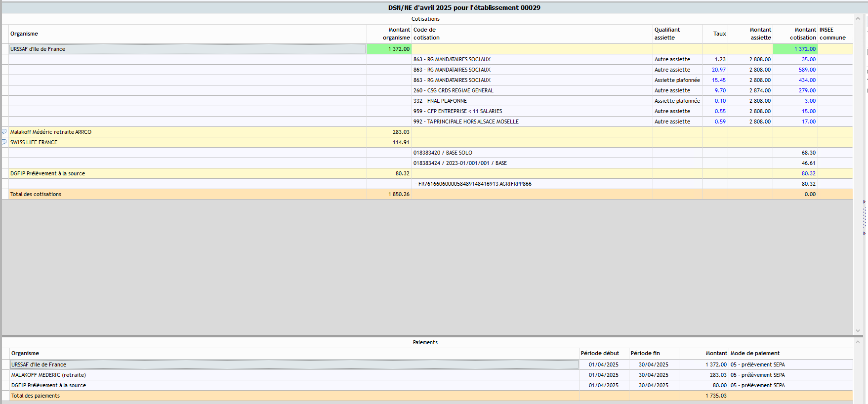Click the Période début column header
Screen dimensions: 868x404
click(x=604, y=353)
